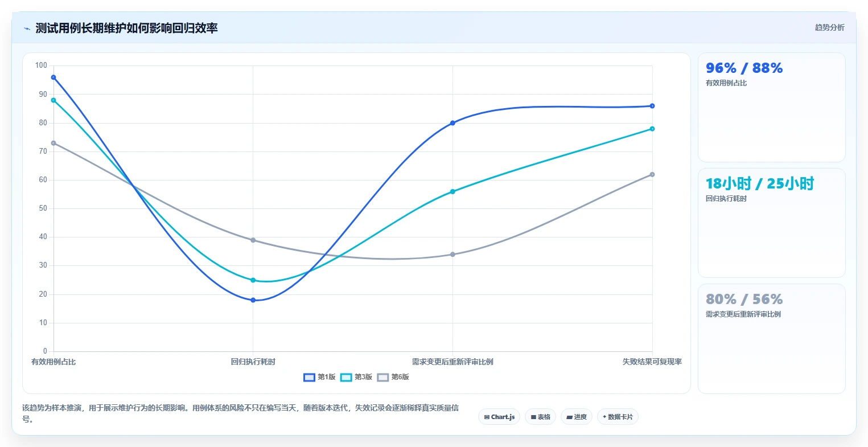The image size is (868, 447).
Task: Toggle the 第1版 legend item
Action: pyautogui.click(x=320, y=377)
